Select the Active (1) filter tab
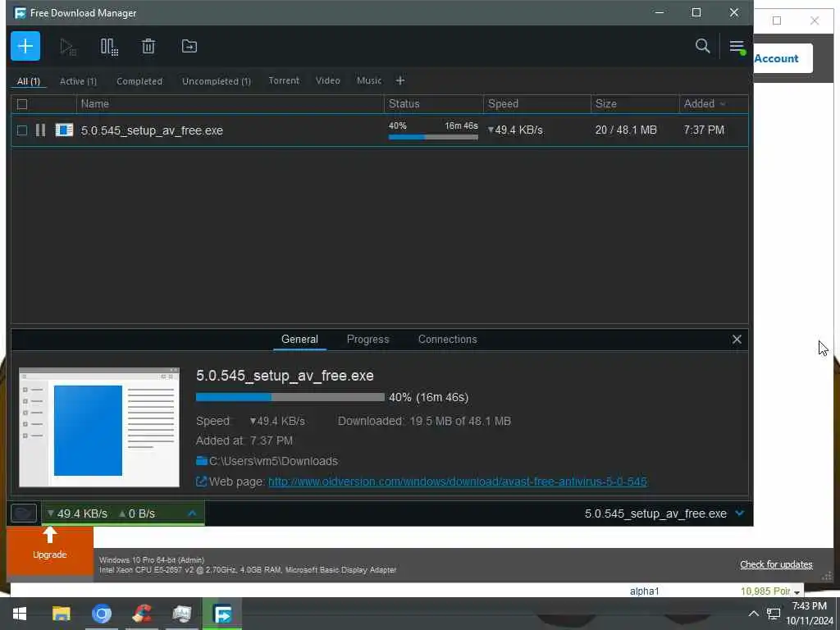 (x=78, y=81)
